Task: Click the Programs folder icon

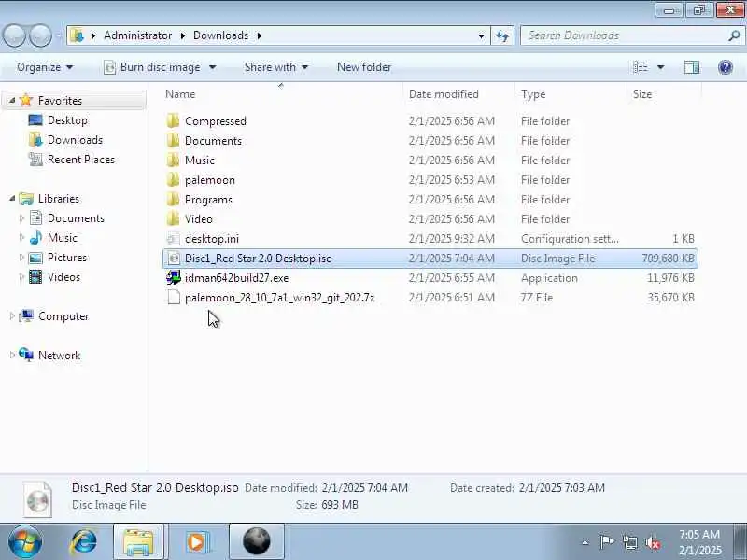Action: (x=174, y=200)
